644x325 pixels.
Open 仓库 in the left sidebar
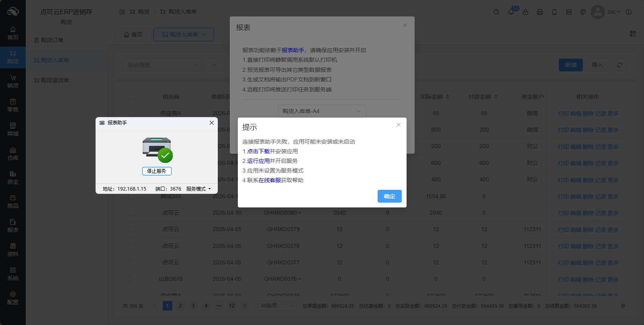[x=13, y=153]
